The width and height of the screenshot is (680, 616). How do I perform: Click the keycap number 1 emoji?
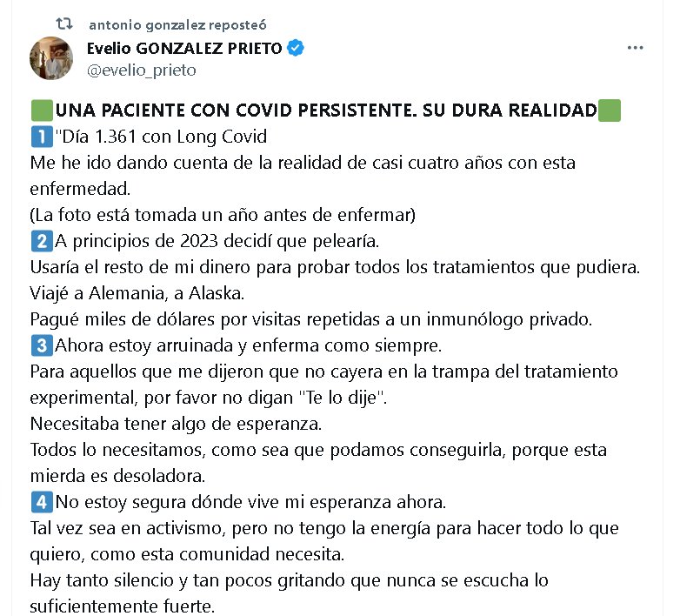click(x=41, y=137)
